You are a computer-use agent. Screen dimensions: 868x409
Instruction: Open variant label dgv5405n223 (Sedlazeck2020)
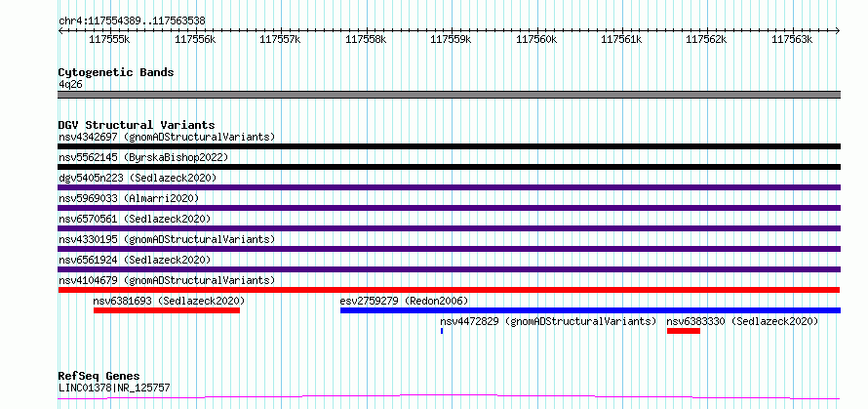click(138, 178)
